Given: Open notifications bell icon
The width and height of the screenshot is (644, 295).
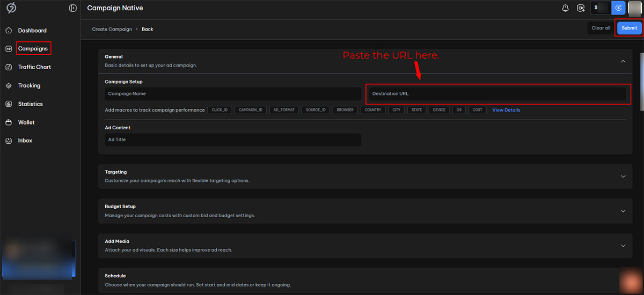Looking at the screenshot, I should point(565,8).
